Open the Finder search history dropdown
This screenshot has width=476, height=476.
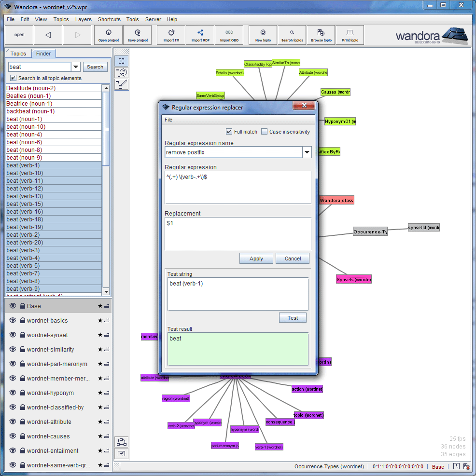(x=75, y=67)
